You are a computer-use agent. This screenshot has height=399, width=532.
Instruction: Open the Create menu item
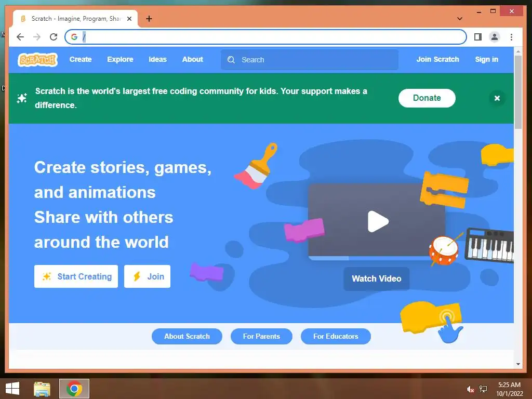coord(81,59)
